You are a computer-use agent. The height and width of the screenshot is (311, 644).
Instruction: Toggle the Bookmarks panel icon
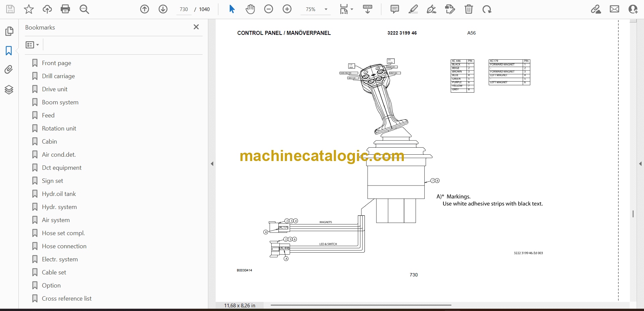(9, 51)
